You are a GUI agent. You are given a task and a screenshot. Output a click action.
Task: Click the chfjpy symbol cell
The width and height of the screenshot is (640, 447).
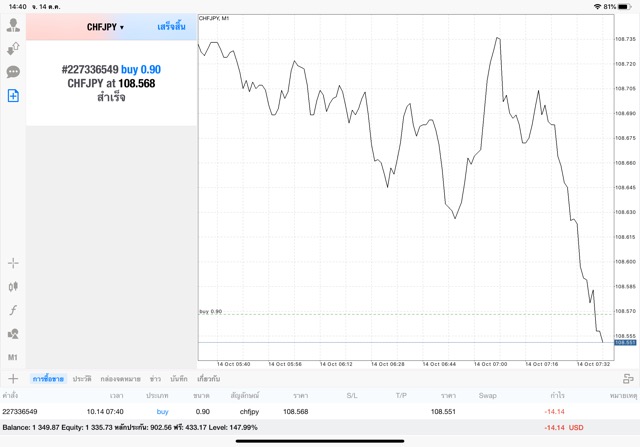(x=249, y=411)
